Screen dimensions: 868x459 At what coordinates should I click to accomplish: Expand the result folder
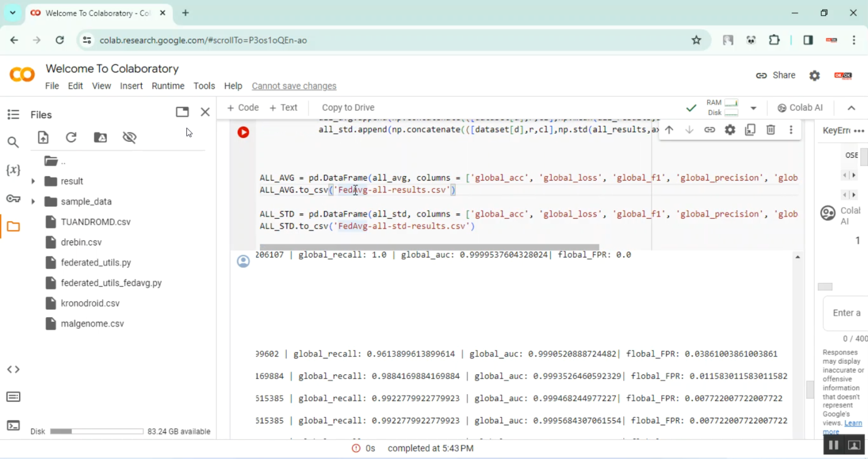(x=33, y=181)
